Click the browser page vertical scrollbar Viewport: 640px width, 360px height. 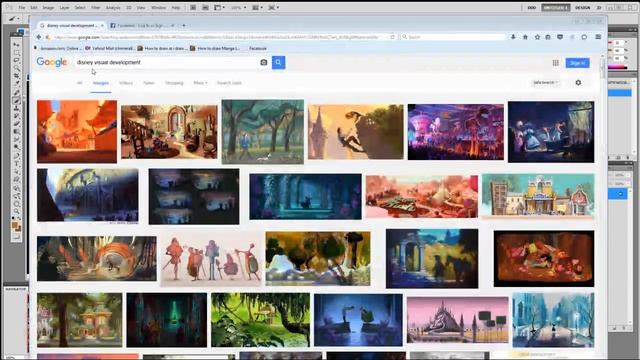click(603, 70)
